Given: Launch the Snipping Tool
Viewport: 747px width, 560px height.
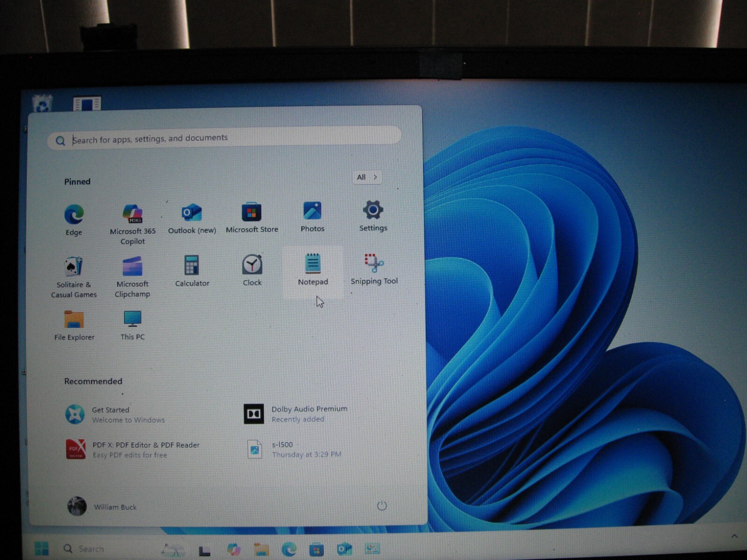Looking at the screenshot, I should (x=374, y=269).
